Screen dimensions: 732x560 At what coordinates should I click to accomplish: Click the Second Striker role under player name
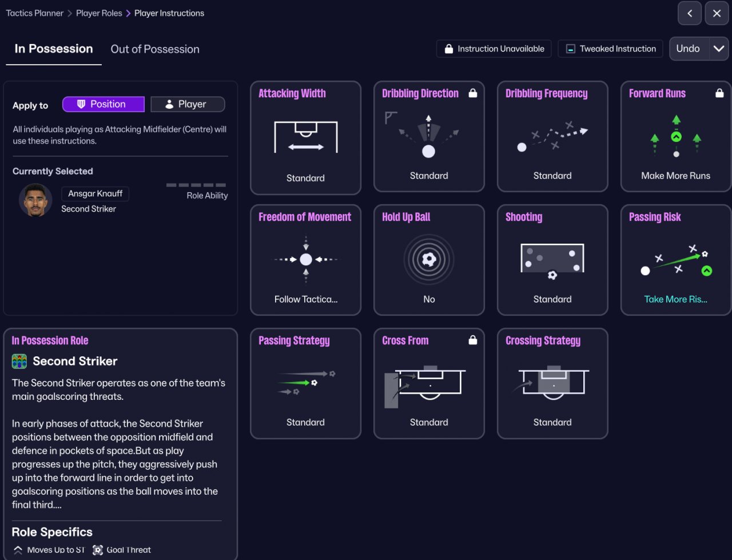89,209
